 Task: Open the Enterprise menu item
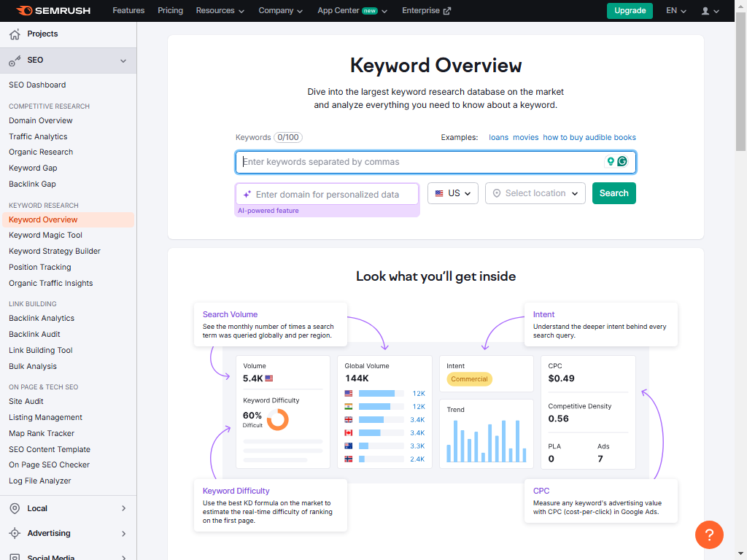(426, 10)
